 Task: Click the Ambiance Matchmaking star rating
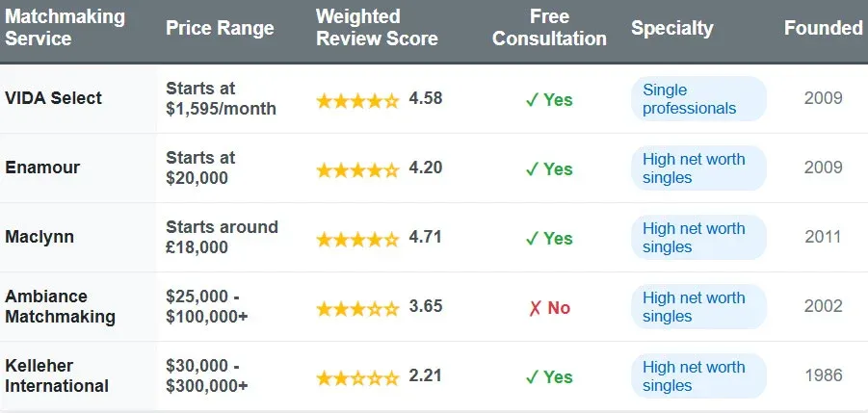pos(357,307)
